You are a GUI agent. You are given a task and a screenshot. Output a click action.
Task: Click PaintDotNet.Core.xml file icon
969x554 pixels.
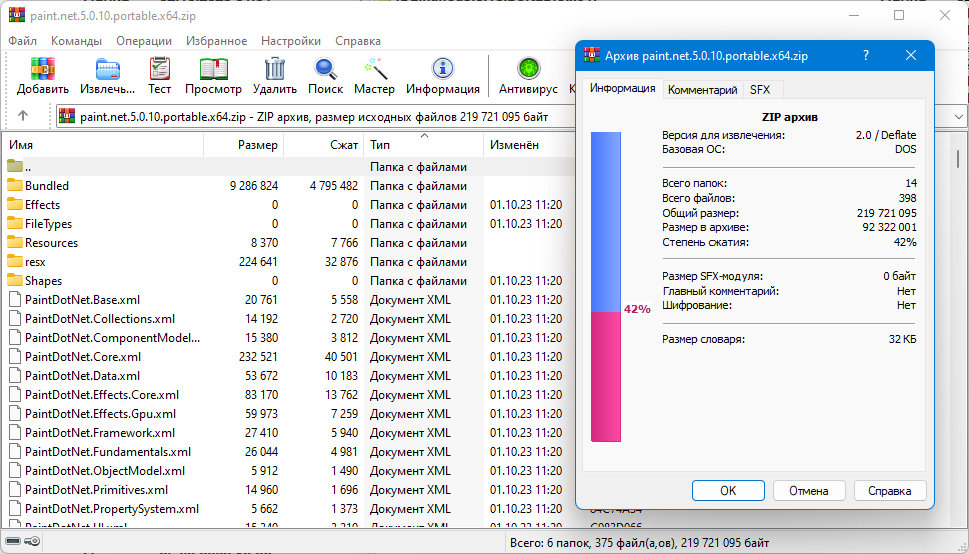[15, 357]
